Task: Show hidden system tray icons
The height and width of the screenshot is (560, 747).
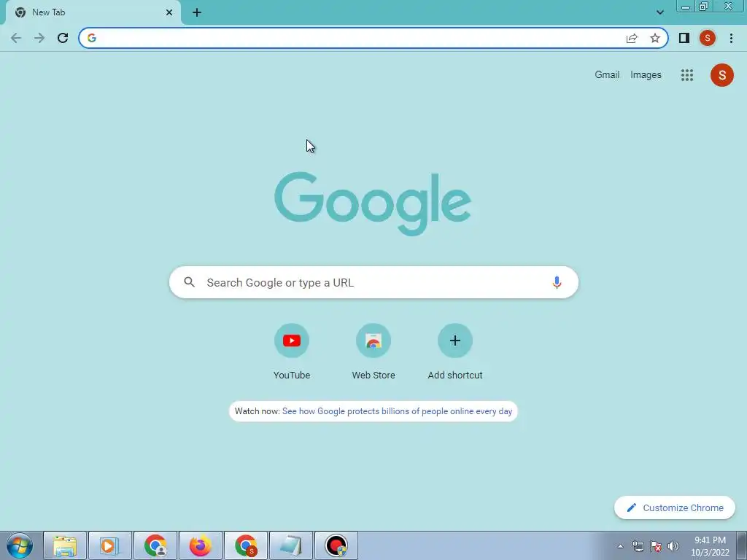Action: coord(620,546)
